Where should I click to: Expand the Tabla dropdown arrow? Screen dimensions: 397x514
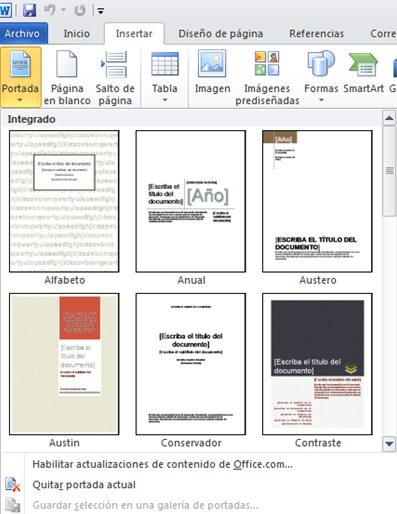tap(165, 100)
